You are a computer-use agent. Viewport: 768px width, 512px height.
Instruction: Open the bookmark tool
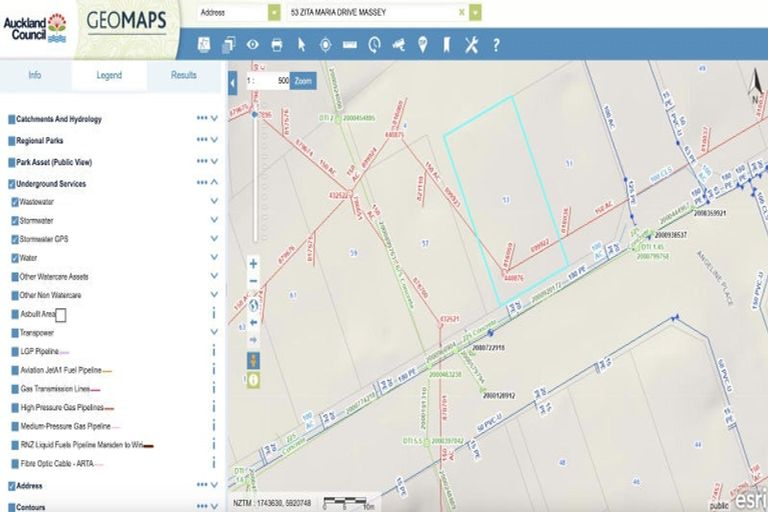click(x=446, y=45)
